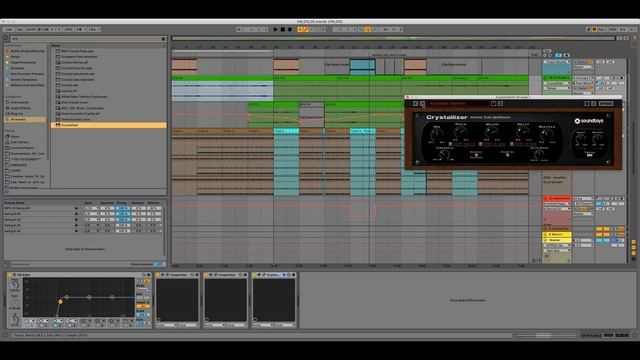
Task: Toggle the Crystallizer device activator in device chain
Action: click(255, 275)
